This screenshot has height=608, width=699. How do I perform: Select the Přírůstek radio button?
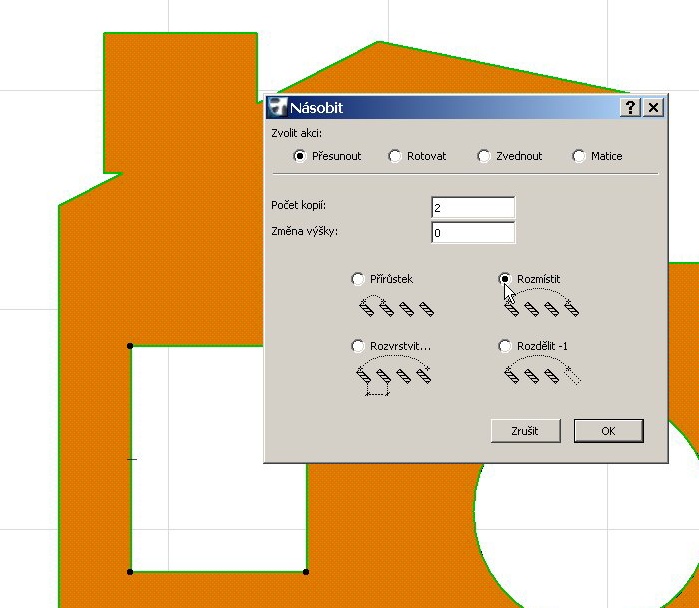click(x=358, y=279)
